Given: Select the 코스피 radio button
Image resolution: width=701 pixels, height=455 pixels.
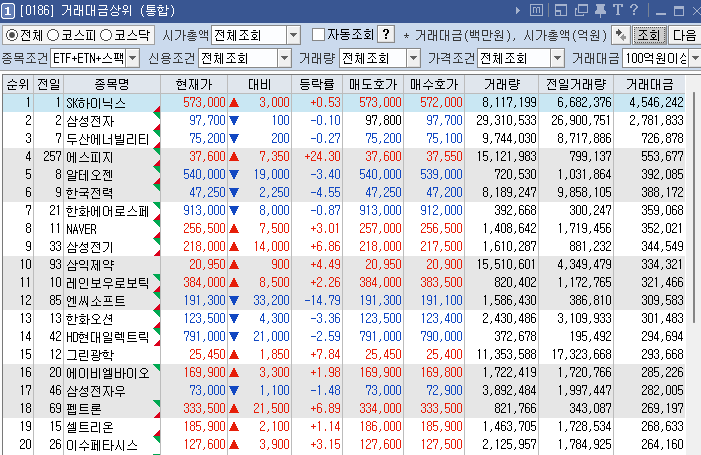Looking at the screenshot, I should 53,35.
